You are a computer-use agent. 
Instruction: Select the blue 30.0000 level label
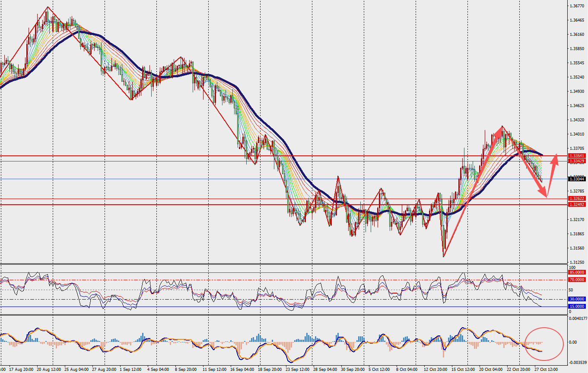click(x=577, y=299)
